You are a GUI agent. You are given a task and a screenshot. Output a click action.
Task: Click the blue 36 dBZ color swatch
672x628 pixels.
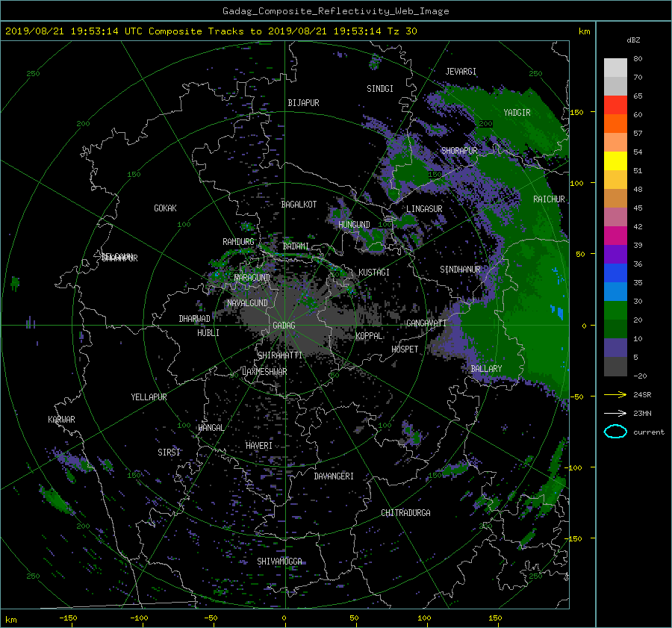[x=615, y=273]
